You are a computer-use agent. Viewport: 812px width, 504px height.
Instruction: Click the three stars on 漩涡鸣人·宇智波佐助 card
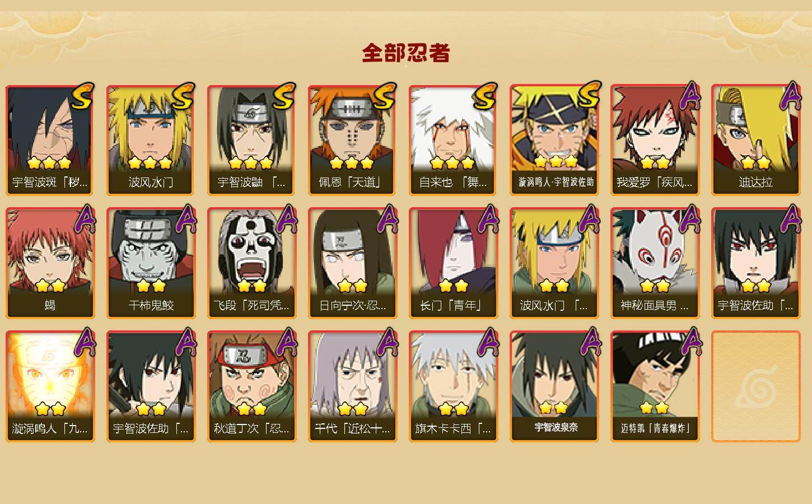pos(555,162)
